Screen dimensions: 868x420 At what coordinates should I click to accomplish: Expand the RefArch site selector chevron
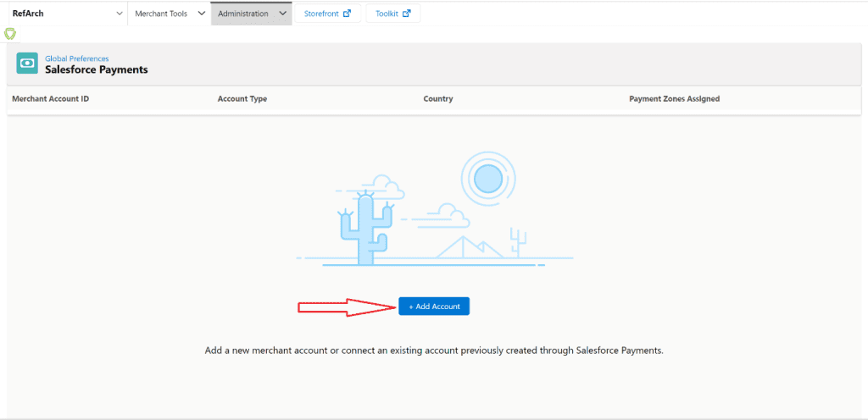click(119, 14)
